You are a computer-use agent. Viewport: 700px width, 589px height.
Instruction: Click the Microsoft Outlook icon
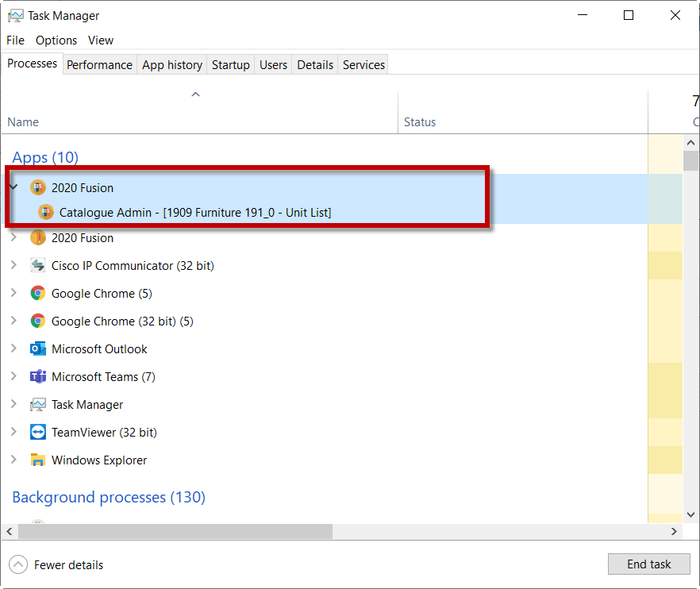[x=38, y=348]
